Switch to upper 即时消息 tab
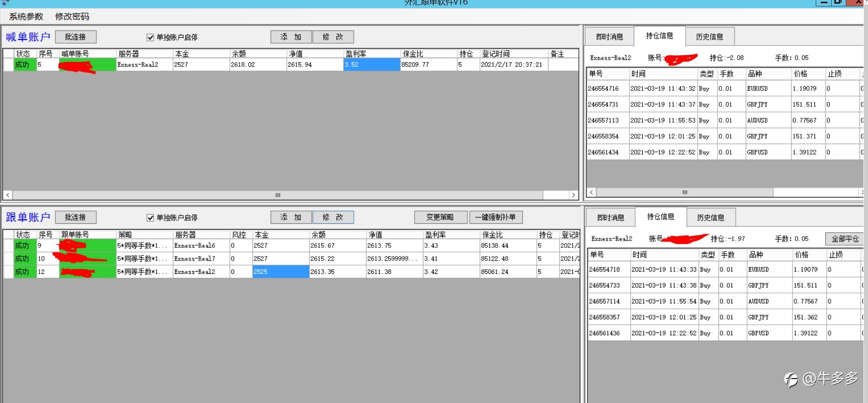Viewport: 868px width, 403px height. tap(609, 37)
